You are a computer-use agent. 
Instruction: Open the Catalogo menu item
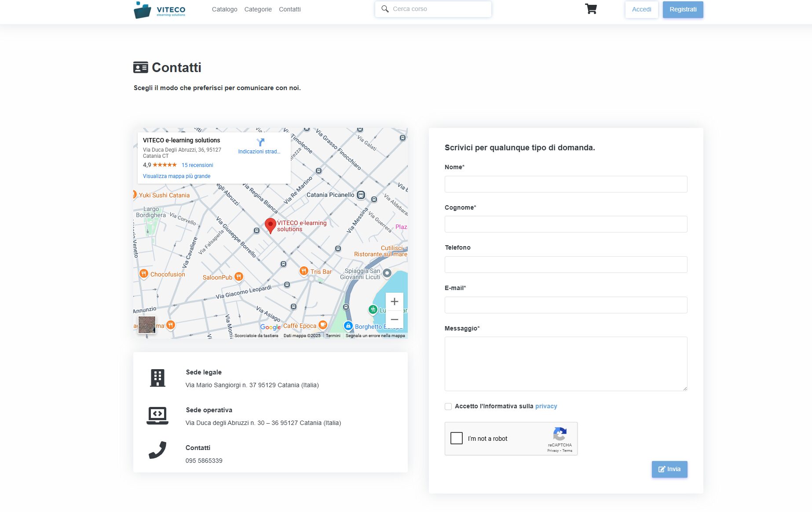(x=224, y=9)
